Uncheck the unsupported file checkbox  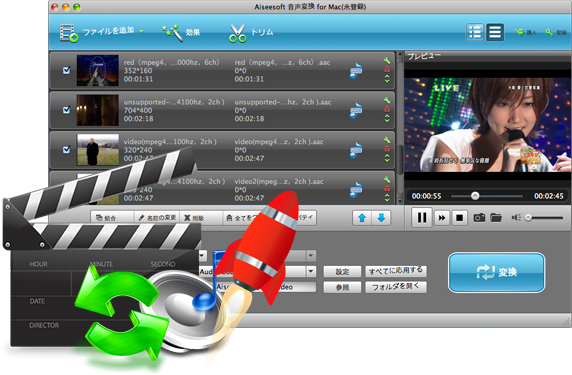point(66,110)
